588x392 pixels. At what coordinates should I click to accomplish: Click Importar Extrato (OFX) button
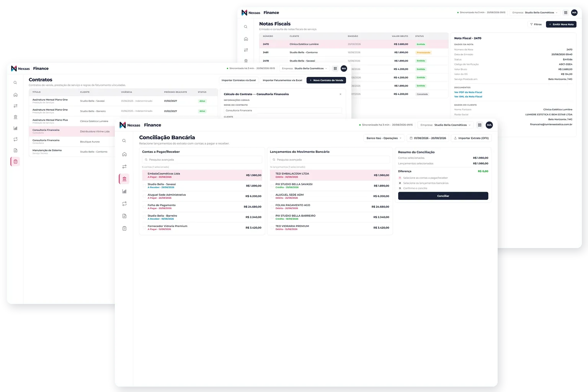[x=471, y=138]
